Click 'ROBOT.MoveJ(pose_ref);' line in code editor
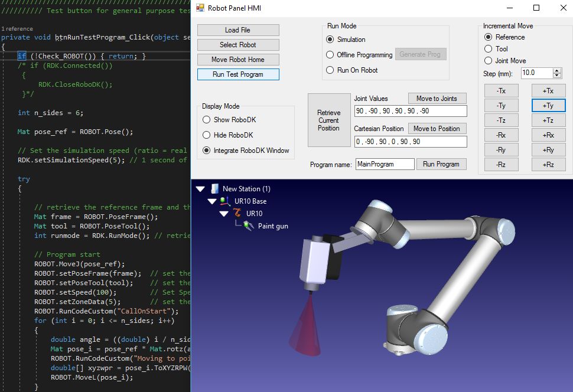The width and height of the screenshot is (573, 392). click(79, 264)
